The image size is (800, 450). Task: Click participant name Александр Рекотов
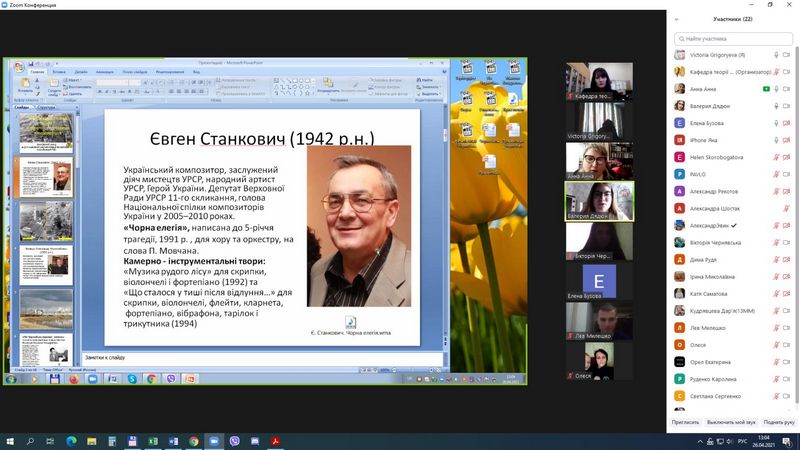[x=714, y=191]
